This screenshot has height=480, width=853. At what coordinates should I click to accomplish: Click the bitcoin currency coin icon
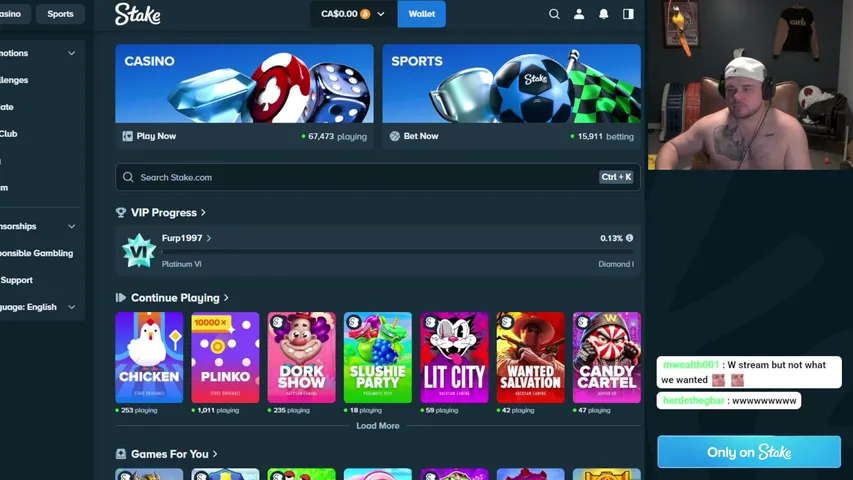coord(365,14)
